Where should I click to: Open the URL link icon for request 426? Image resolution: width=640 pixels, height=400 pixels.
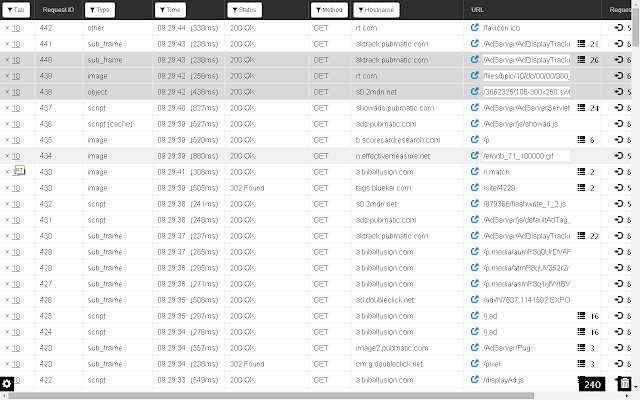click(474, 299)
